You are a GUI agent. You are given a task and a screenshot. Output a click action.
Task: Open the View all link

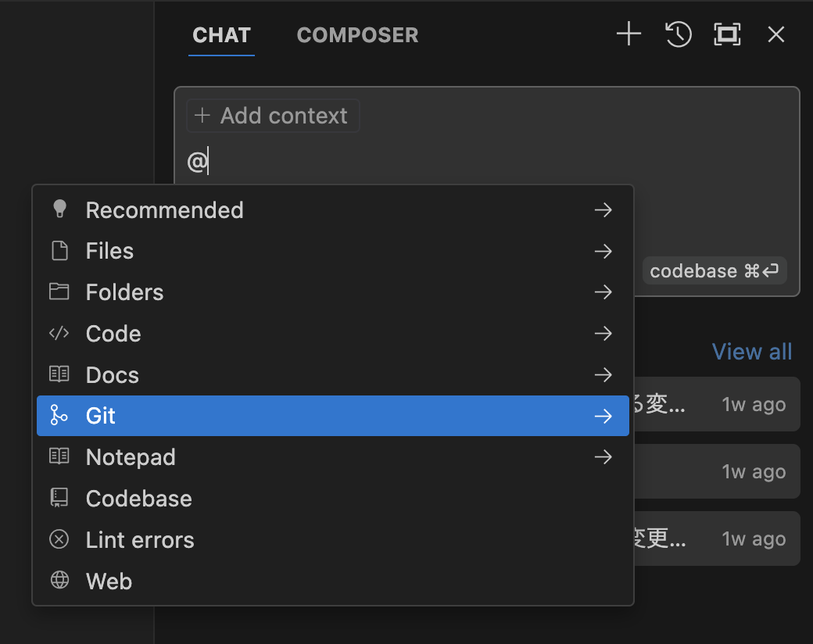click(x=751, y=352)
